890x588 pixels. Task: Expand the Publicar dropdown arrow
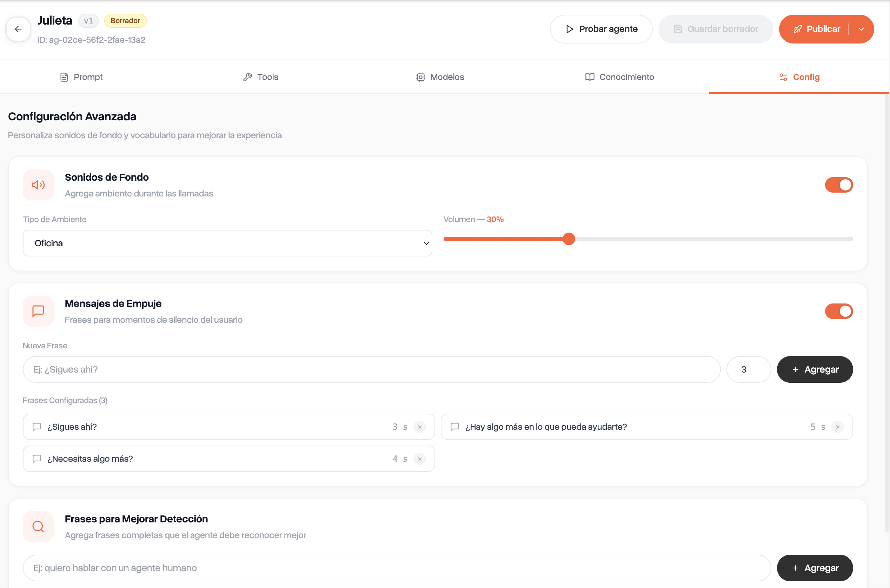[861, 29]
